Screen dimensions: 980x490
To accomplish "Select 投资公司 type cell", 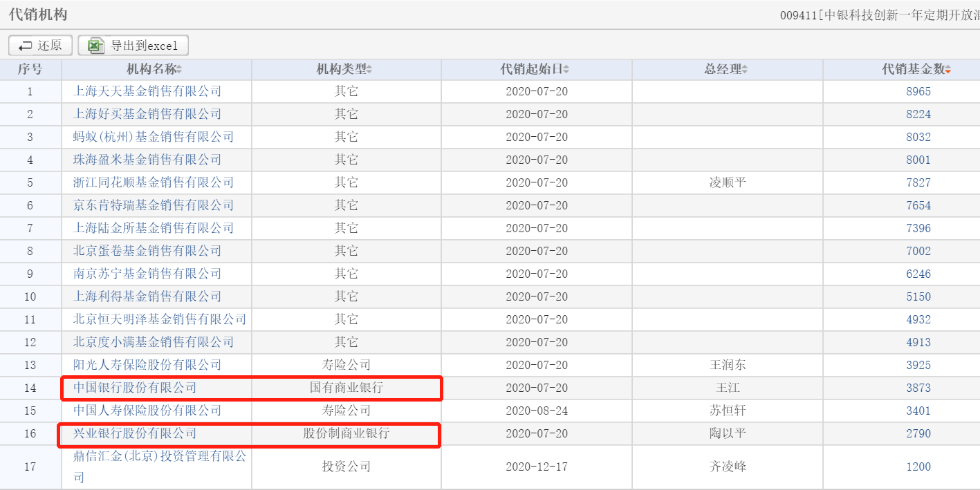I will tap(346, 467).
